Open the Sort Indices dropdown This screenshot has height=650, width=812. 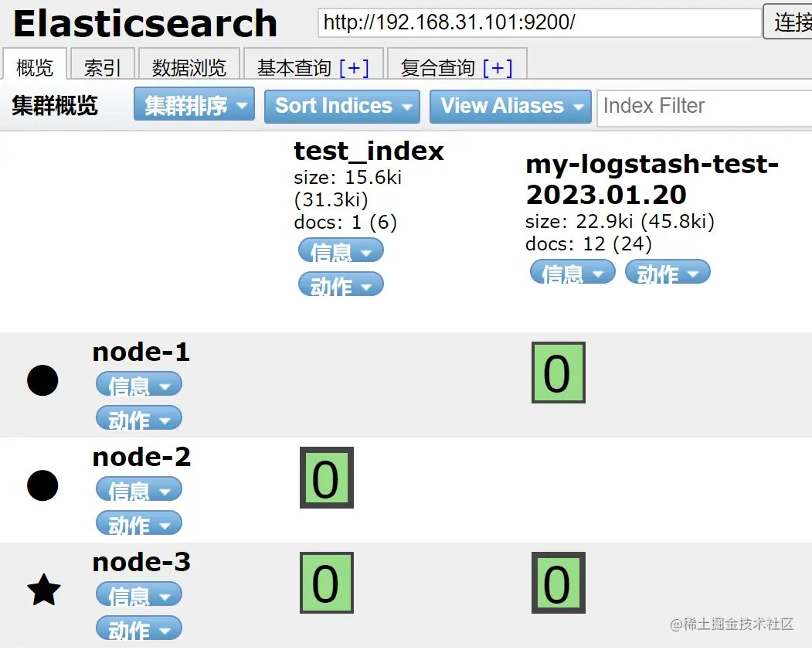pyautogui.click(x=341, y=106)
